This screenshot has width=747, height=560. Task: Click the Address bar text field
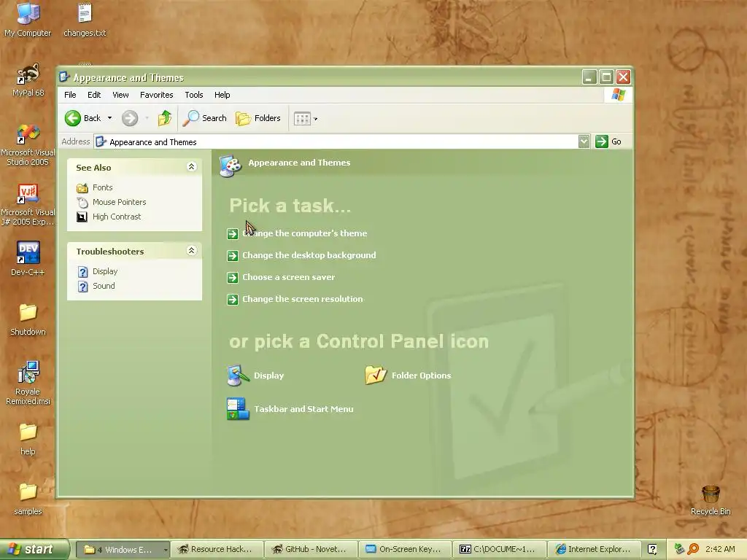click(336, 141)
